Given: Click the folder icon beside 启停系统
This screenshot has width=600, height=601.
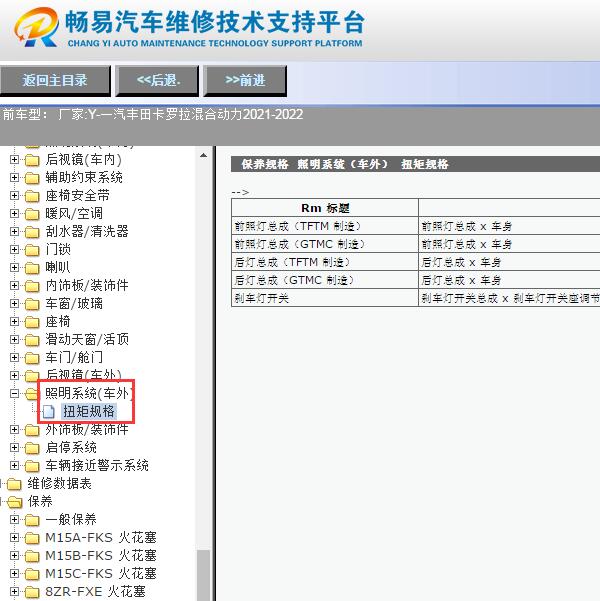Looking at the screenshot, I should (32, 448).
